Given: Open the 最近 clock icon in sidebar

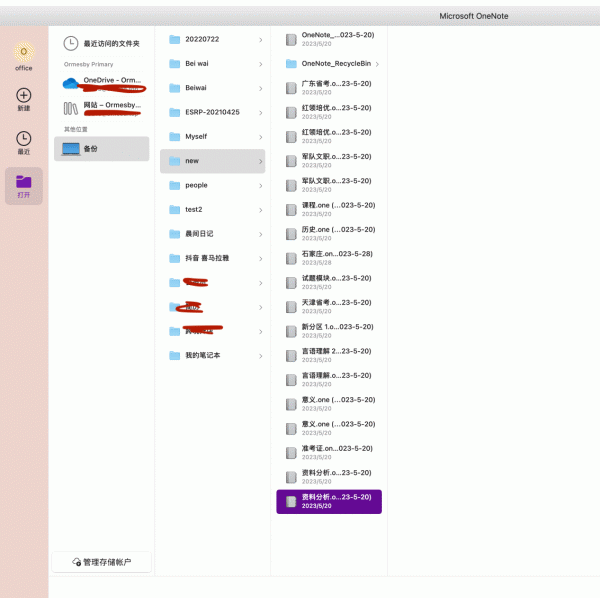Looking at the screenshot, I should click(23, 139).
